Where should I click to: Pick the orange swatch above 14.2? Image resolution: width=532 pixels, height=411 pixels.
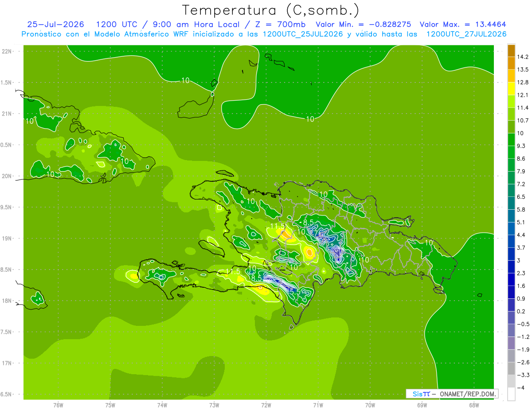coord(511,51)
